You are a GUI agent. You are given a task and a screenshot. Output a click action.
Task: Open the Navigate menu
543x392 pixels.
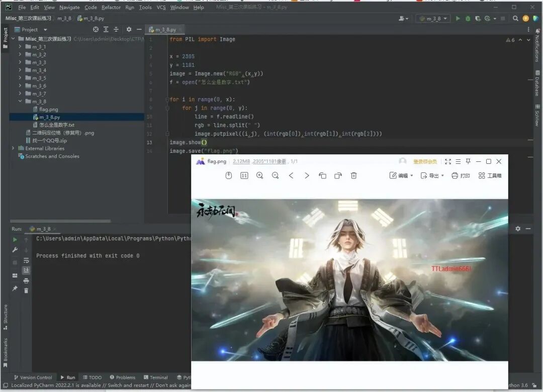[x=69, y=7]
